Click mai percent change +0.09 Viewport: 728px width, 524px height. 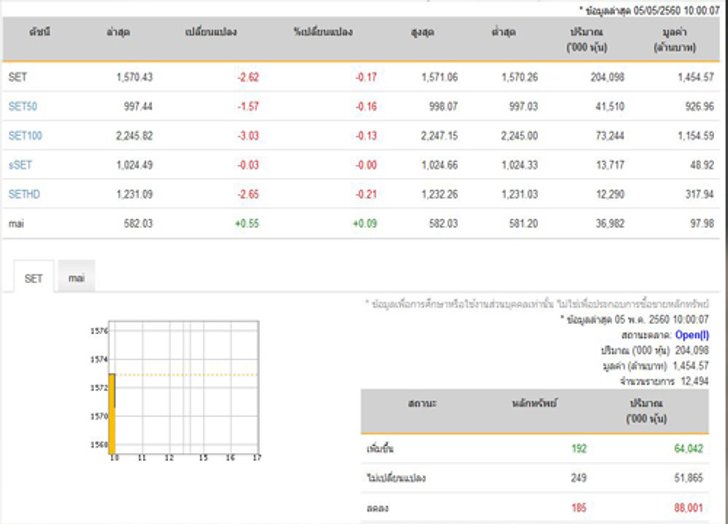pyautogui.click(x=365, y=223)
